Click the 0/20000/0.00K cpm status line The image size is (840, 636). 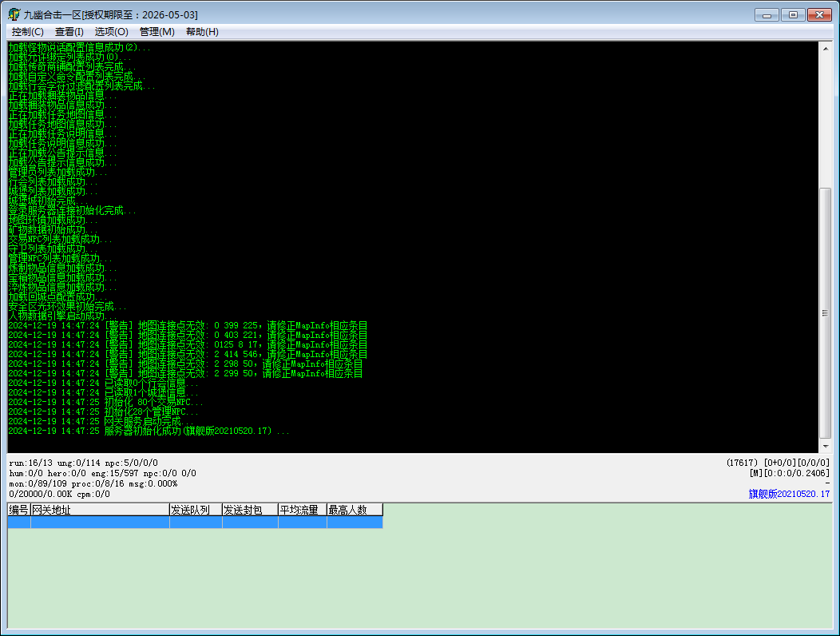tap(59, 494)
